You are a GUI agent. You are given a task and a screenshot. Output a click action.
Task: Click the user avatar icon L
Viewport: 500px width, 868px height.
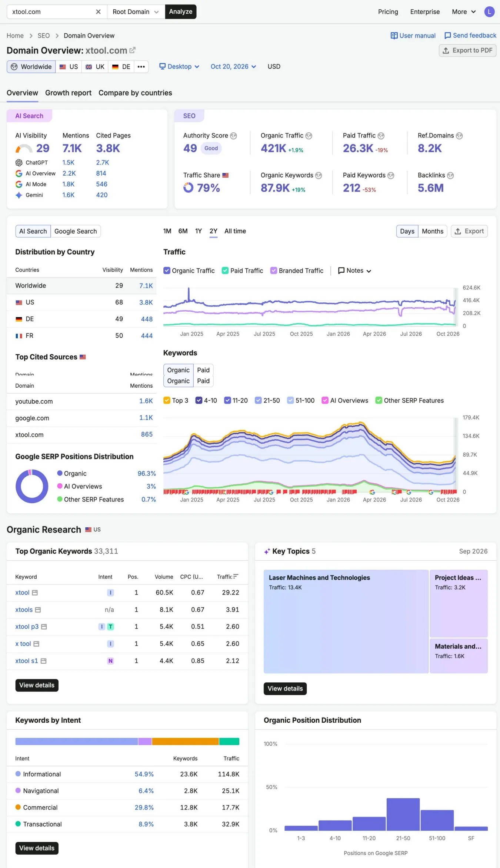pos(489,12)
